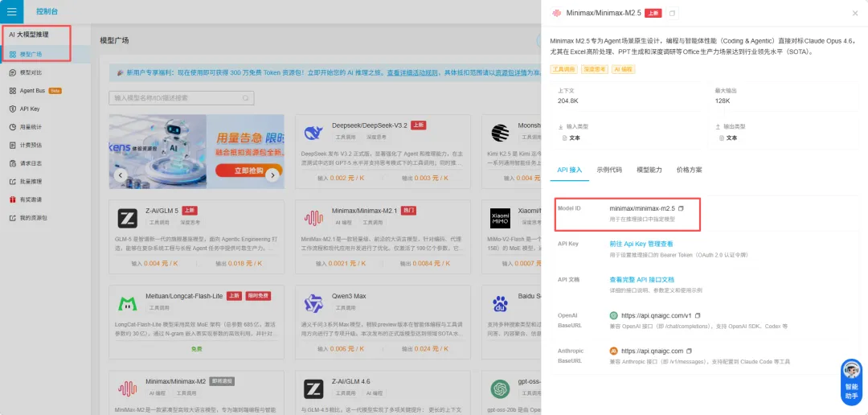Select 模型广场 in the sidebar
Screen dimensions: 868x415
pyautogui.click(x=45, y=54)
